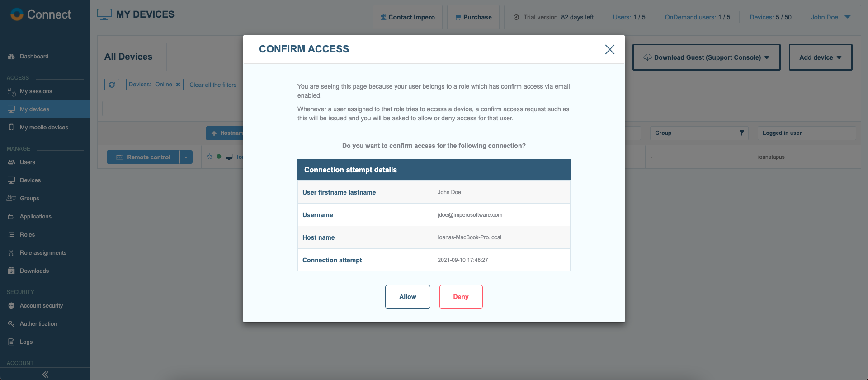Open the Logs section icon
This screenshot has height=380, width=868.
click(x=11, y=342)
